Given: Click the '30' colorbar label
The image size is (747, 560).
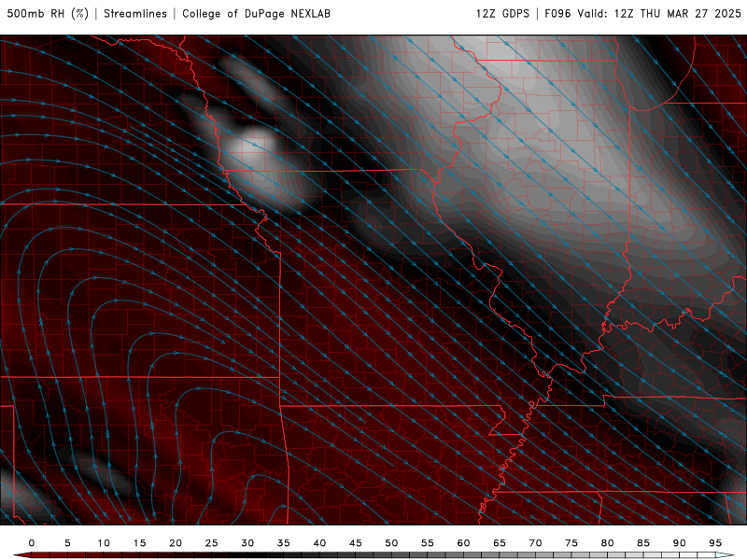Looking at the screenshot, I should [x=247, y=543].
